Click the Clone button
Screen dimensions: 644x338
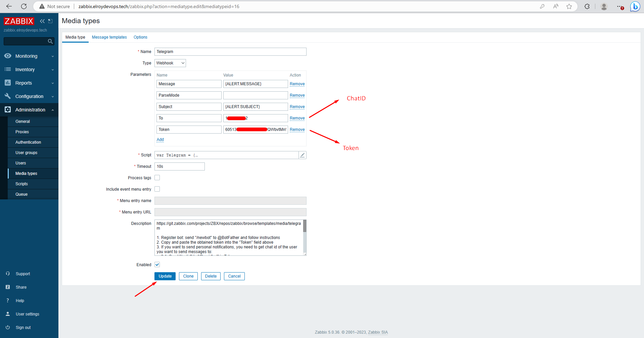[188, 276]
